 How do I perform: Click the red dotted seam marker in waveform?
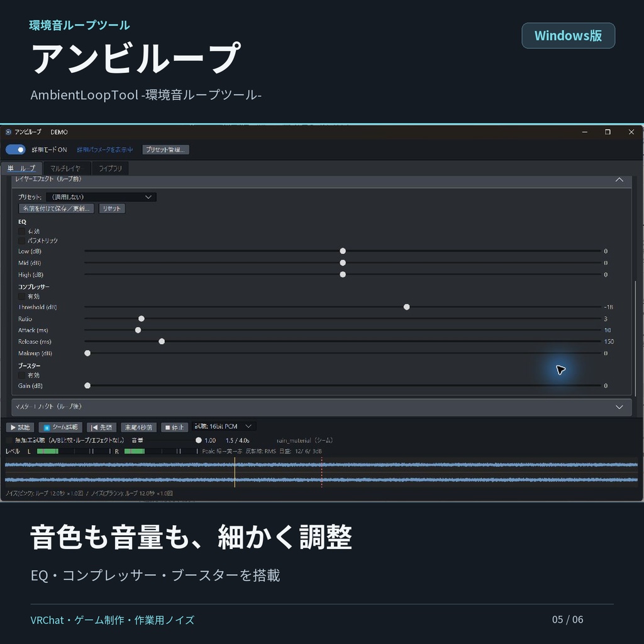321,472
